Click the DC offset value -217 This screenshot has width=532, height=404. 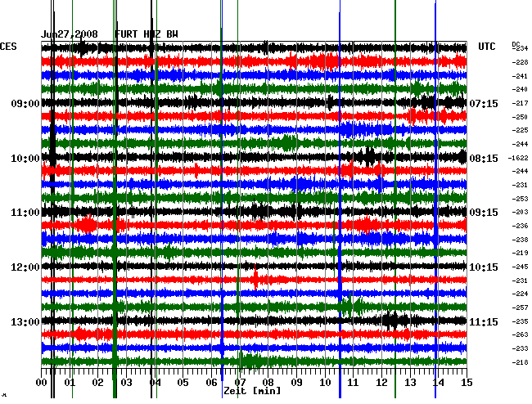[x=520, y=103]
